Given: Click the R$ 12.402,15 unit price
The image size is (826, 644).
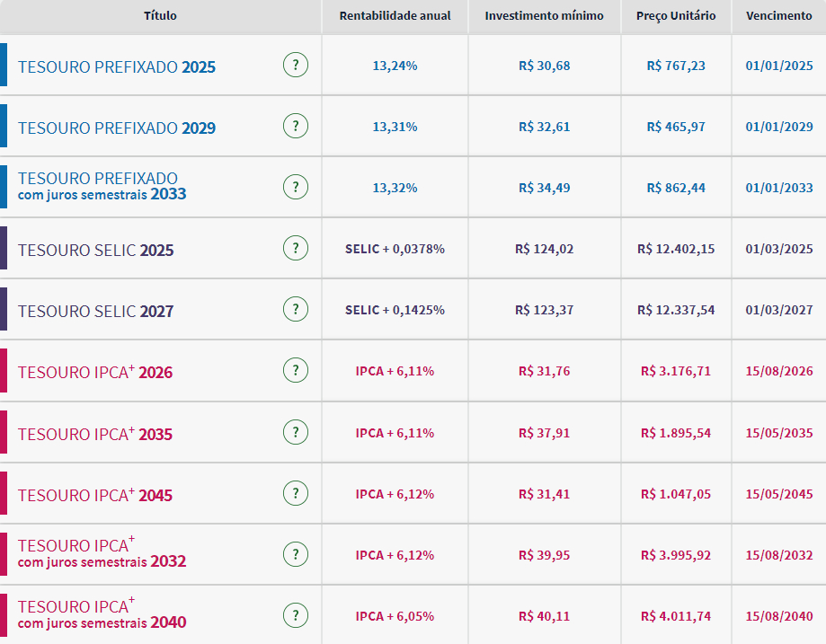Looking at the screenshot, I should coord(676,249).
